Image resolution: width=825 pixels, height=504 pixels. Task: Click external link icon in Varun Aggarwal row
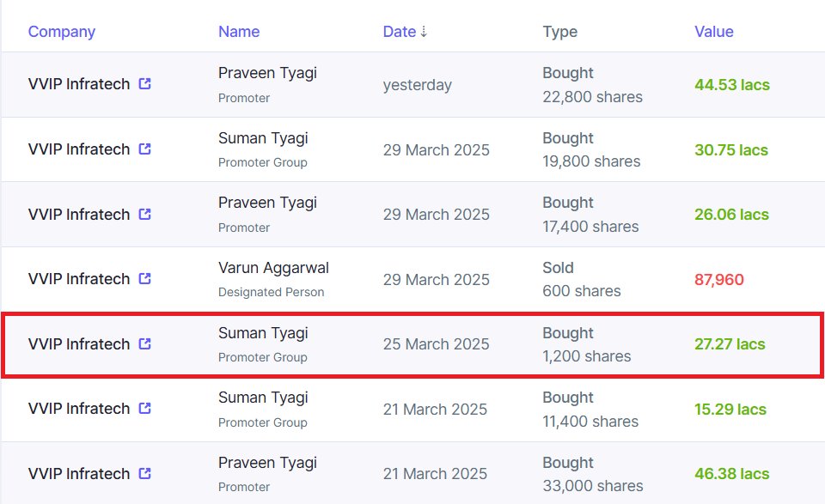point(144,278)
